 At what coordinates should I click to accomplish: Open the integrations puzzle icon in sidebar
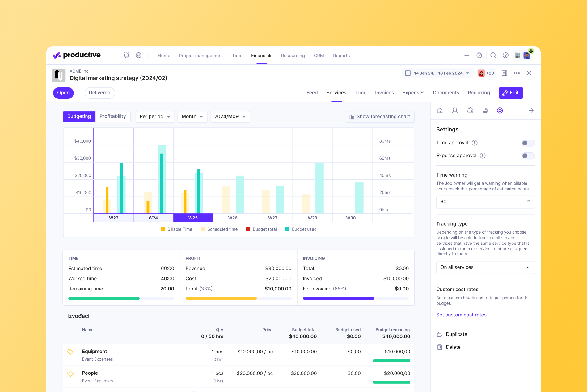pyautogui.click(x=470, y=110)
